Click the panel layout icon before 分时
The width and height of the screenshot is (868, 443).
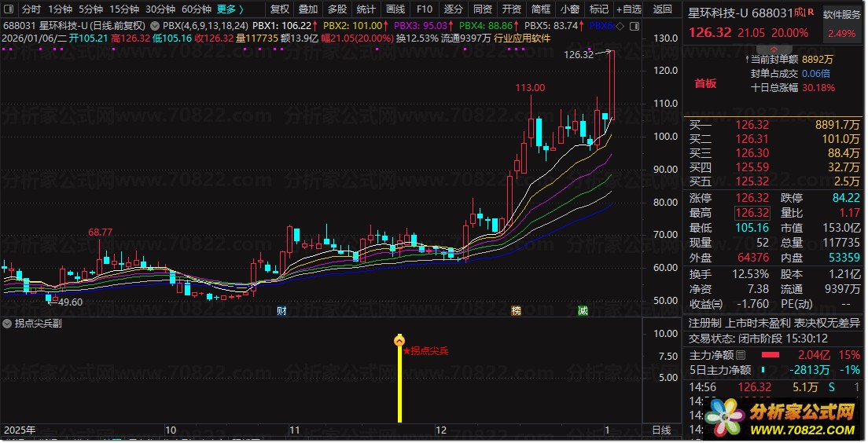tap(9, 9)
